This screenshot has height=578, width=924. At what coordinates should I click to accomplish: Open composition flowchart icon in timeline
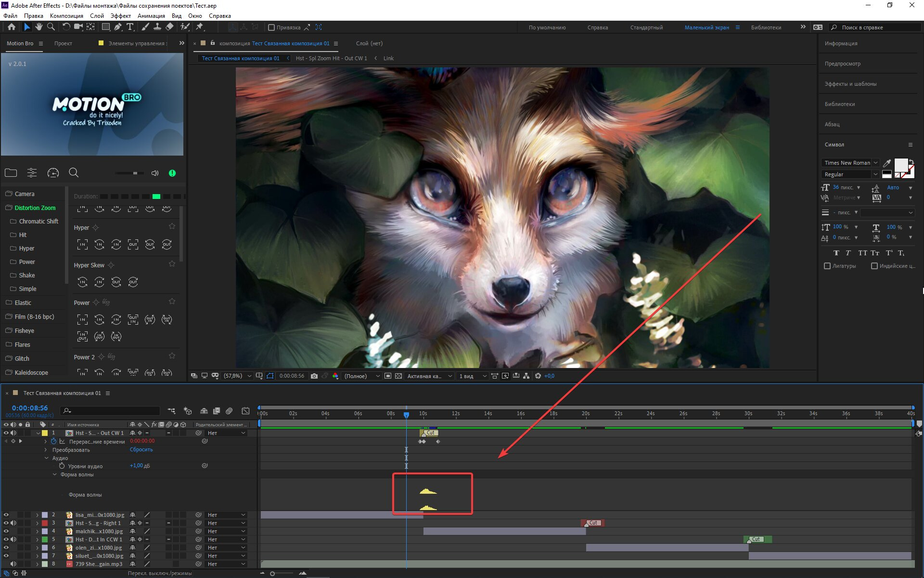coord(171,411)
